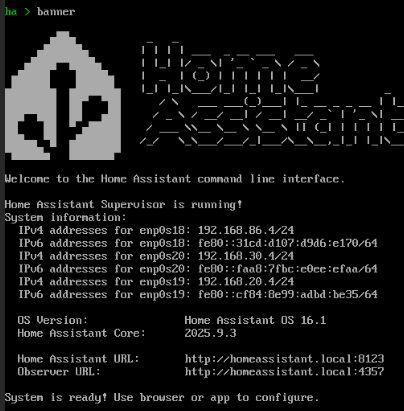The image size is (404, 411).
Task: Click the System information heading
Action: pos(66,218)
